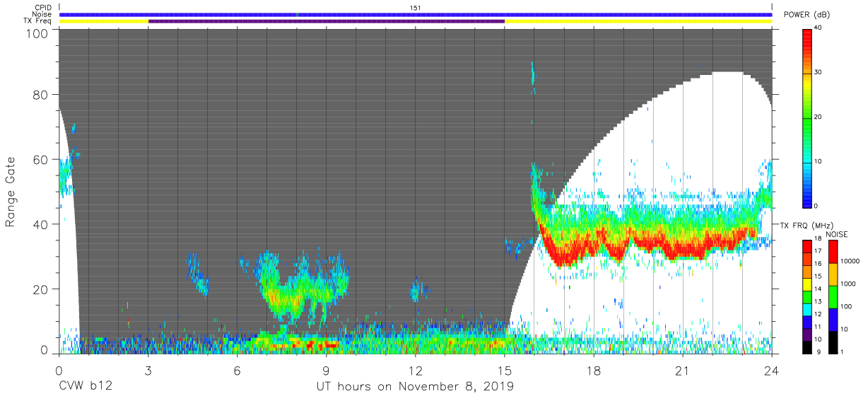Click the 12 tick on UT hours axis
Viewport: 868px width, 401px height.
point(416,371)
